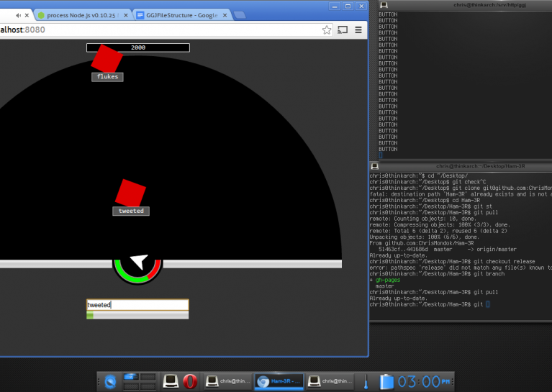
Task: Click the circular launcher with white arrow
Action: (x=137, y=265)
